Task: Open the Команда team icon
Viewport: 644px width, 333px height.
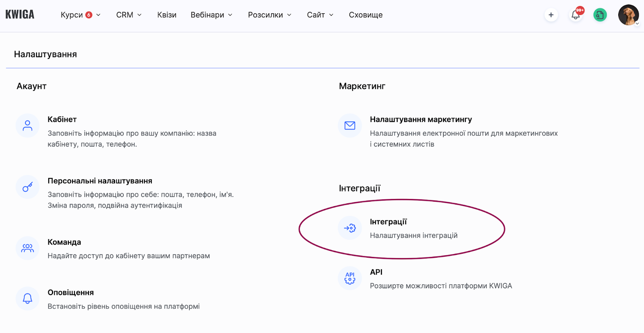Action: pos(27,248)
